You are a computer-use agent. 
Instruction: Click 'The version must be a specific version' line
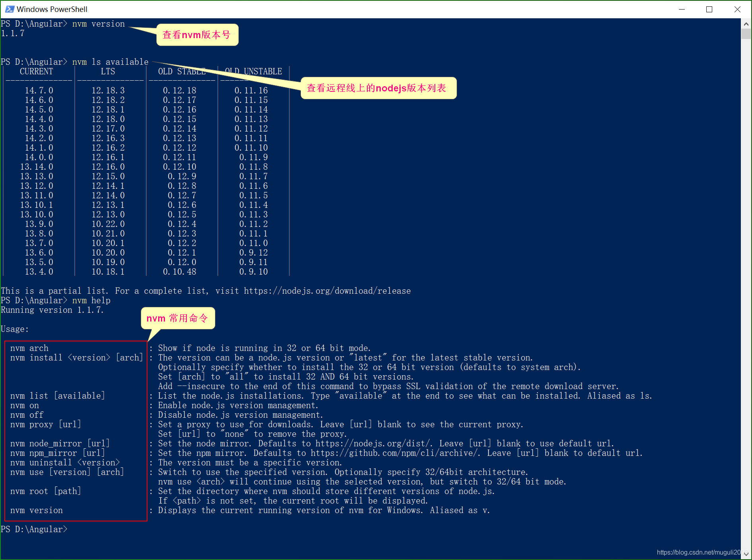(250, 463)
